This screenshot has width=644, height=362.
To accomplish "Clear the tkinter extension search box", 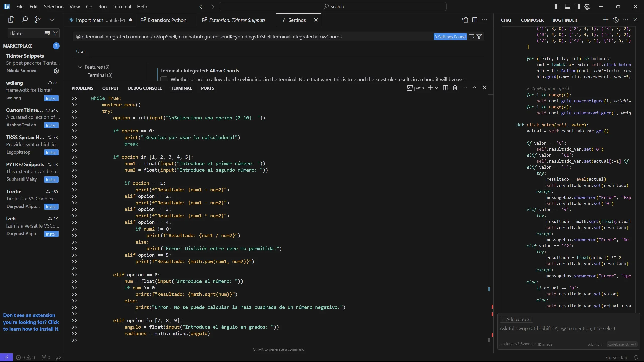I will coord(47,33).
